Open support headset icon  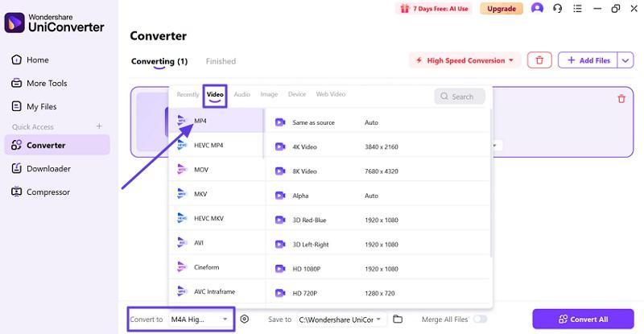(x=557, y=8)
